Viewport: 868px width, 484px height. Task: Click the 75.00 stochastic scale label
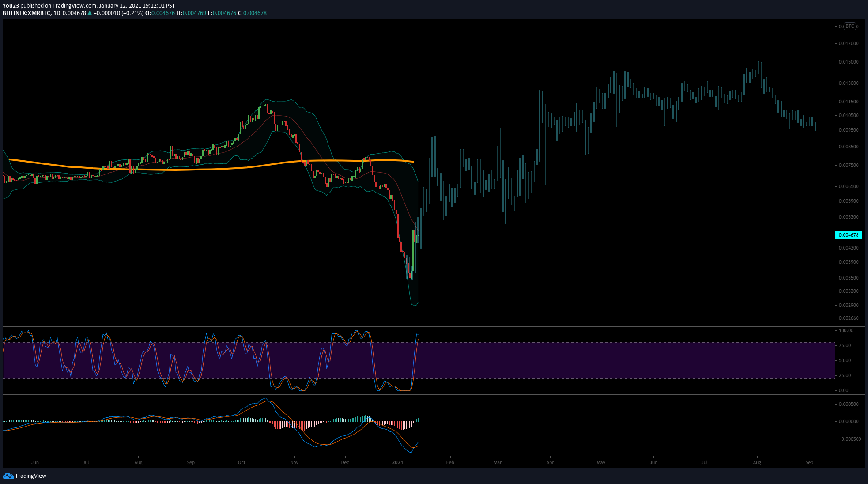coord(845,345)
